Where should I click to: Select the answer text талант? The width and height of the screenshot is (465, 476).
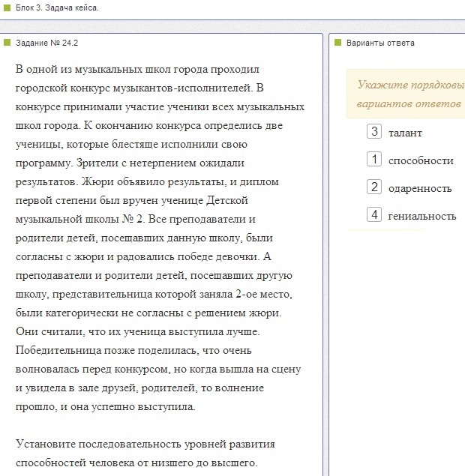tap(405, 133)
